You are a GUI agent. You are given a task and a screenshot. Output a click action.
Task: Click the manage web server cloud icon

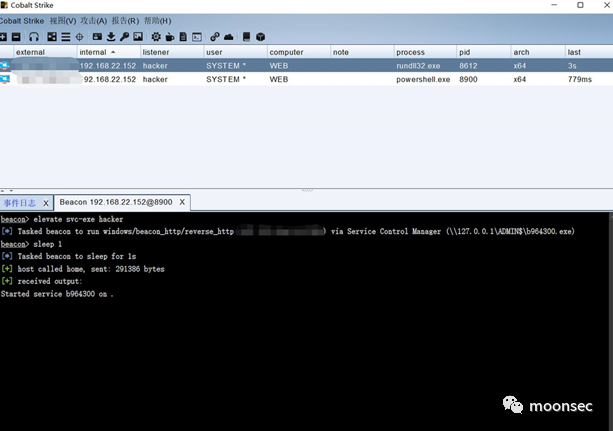[229, 37]
